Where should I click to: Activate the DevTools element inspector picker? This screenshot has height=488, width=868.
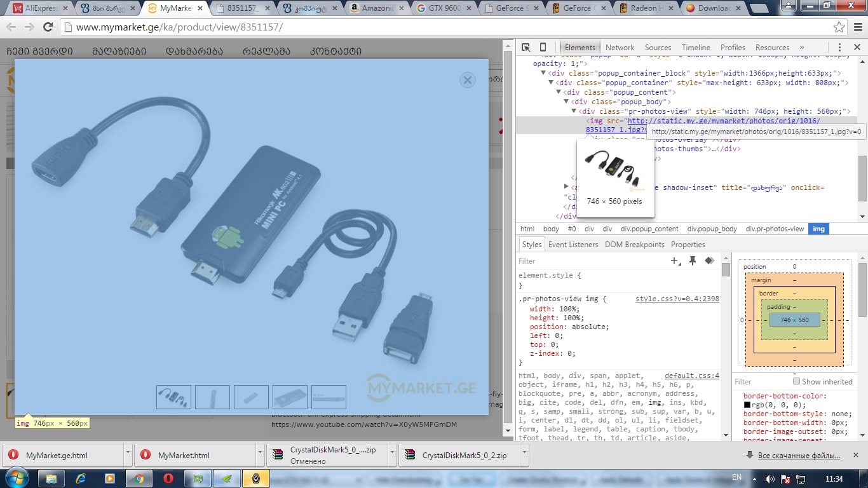(x=526, y=48)
